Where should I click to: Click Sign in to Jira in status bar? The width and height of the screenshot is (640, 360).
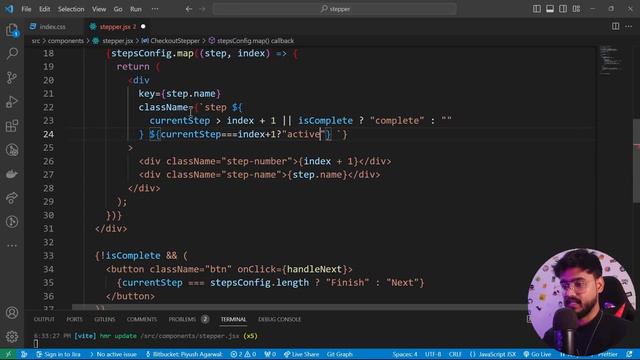coord(58,354)
